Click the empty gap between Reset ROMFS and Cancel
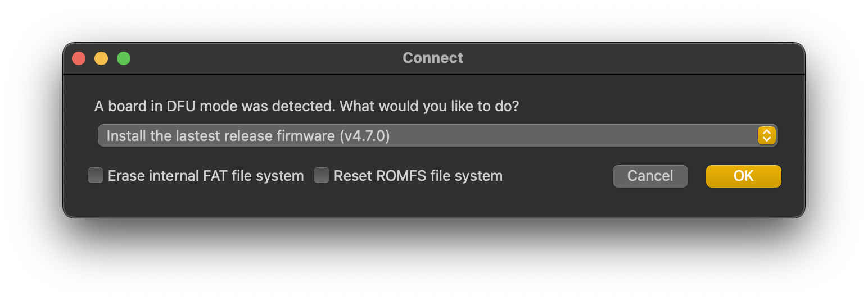This screenshot has height=301, width=868. point(557,176)
